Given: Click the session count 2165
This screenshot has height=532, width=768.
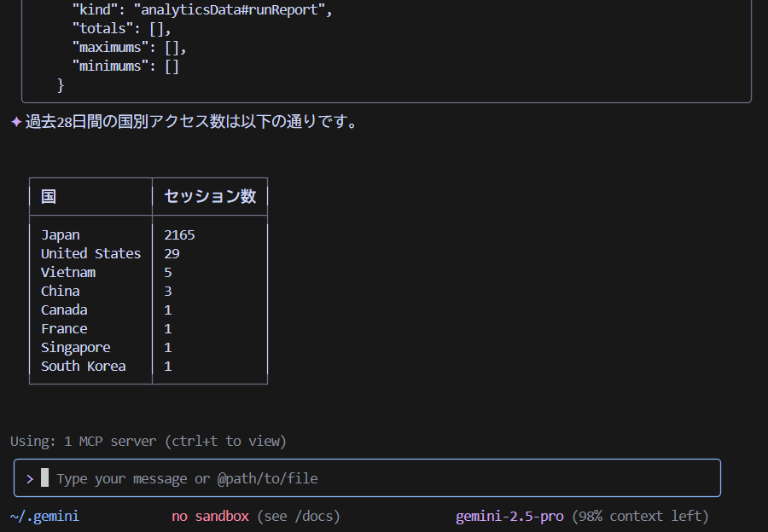Looking at the screenshot, I should [179, 234].
